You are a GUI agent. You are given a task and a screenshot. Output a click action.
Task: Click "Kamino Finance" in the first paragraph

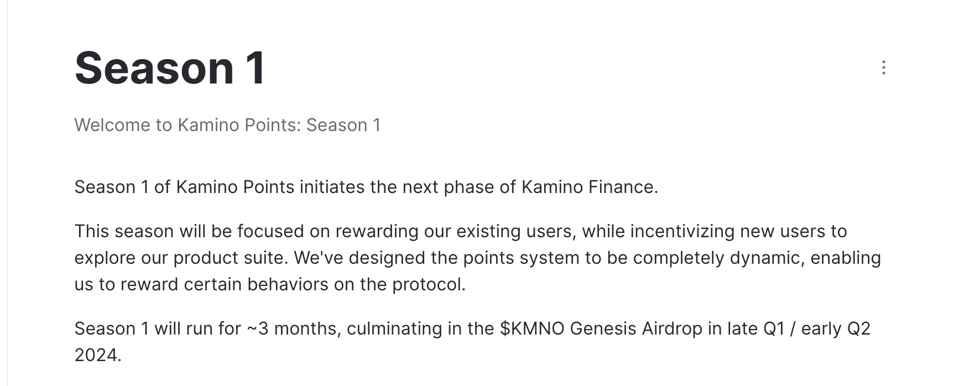point(588,187)
